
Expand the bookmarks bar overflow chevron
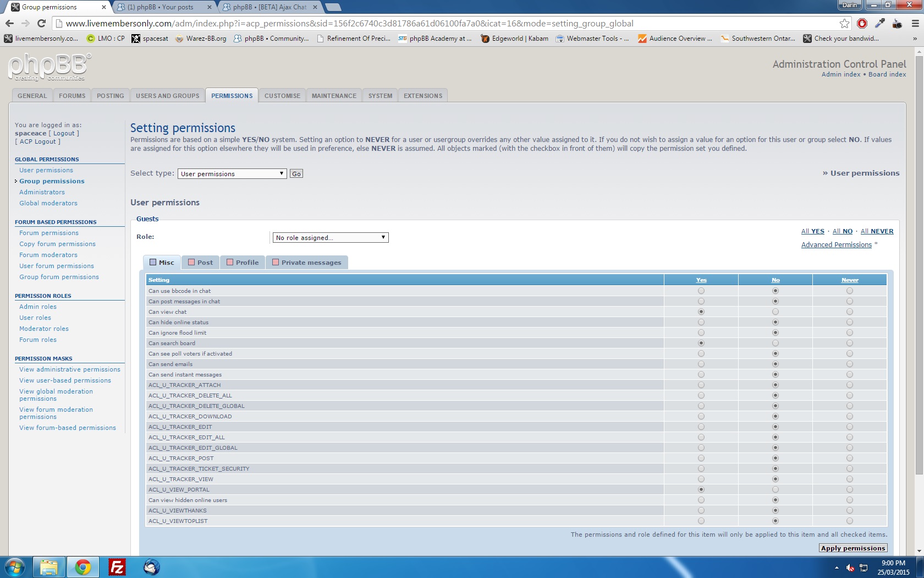(x=915, y=39)
